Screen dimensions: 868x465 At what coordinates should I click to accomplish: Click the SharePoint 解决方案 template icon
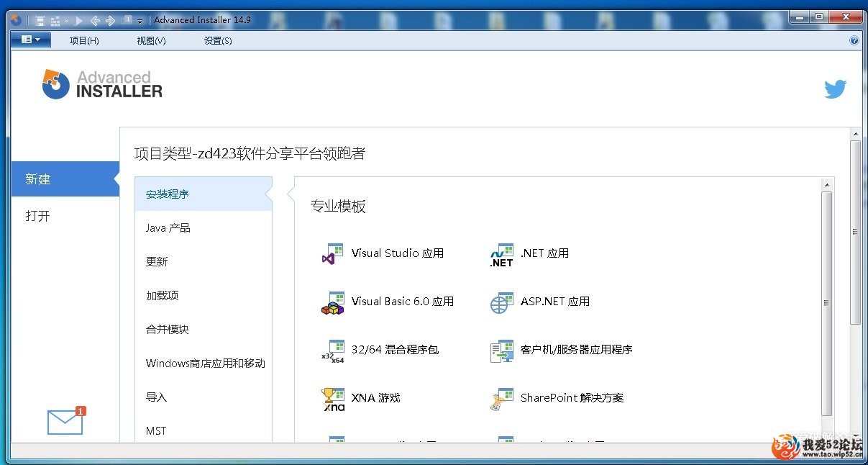pos(502,399)
